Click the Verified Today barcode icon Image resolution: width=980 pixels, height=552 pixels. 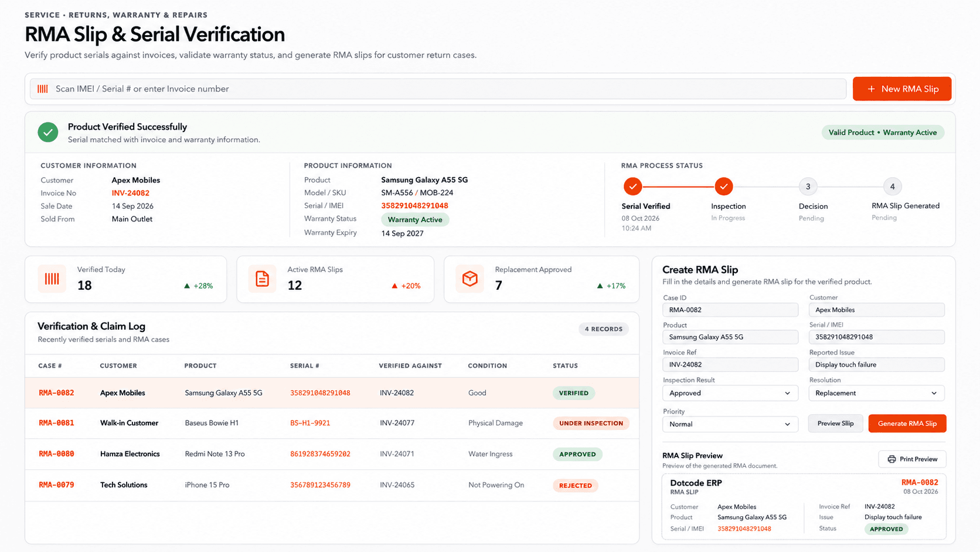[x=52, y=279]
